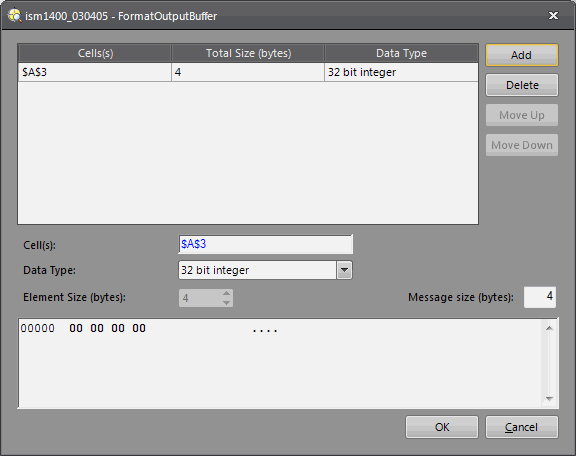Click the Add button
The height and width of the screenshot is (456, 576).
tap(522, 55)
